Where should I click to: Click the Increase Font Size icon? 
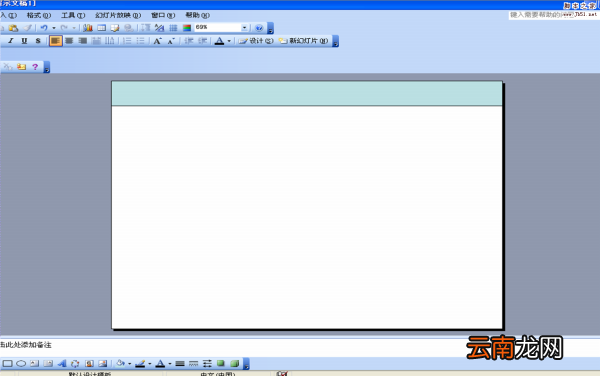[x=157, y=41]
